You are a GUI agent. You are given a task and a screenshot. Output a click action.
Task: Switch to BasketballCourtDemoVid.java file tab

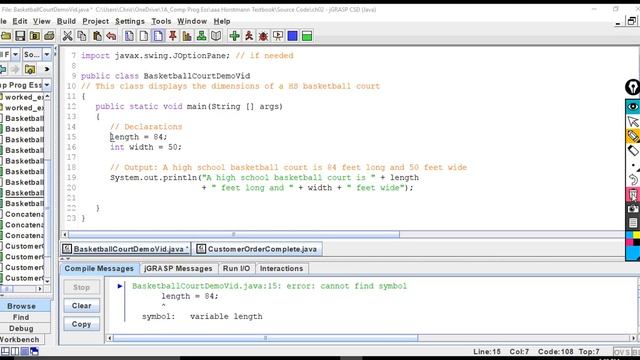click(126, 249)
